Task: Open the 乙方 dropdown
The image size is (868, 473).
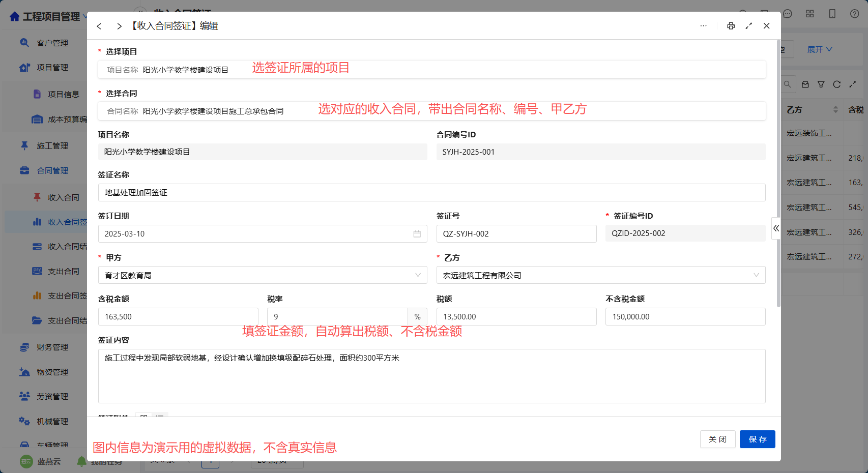Action: coord(601,275)
